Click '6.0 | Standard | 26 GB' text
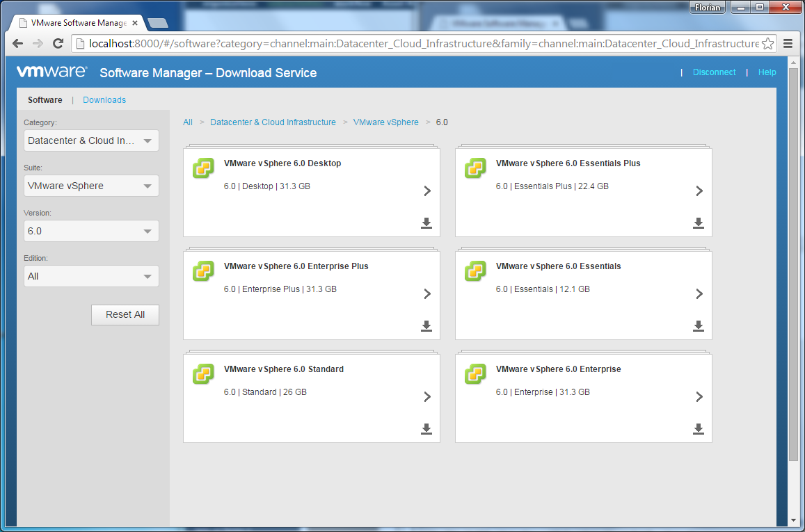805x532 pixels. pos(265,392)
